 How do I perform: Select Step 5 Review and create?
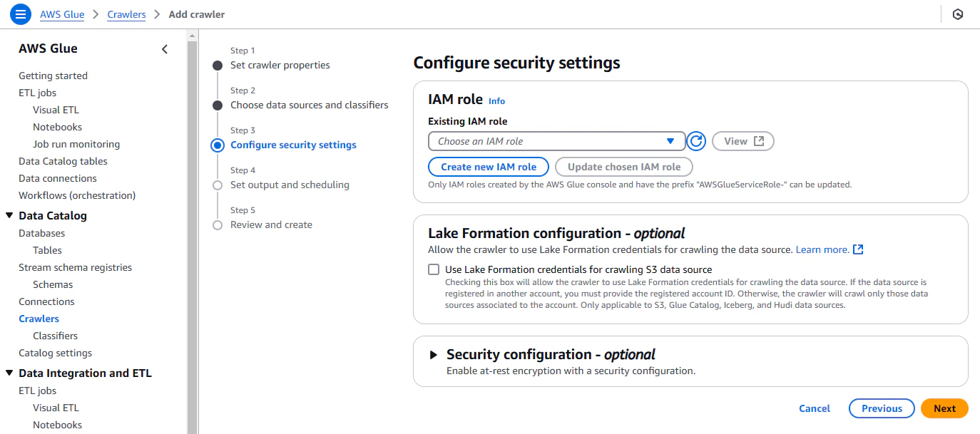[x=271, y=224]
